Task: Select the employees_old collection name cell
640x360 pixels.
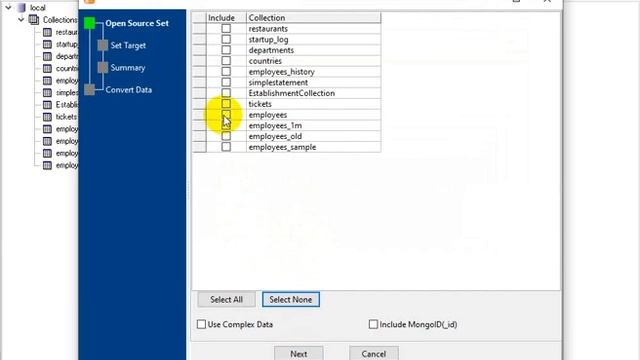Action: tap(313, 136)
